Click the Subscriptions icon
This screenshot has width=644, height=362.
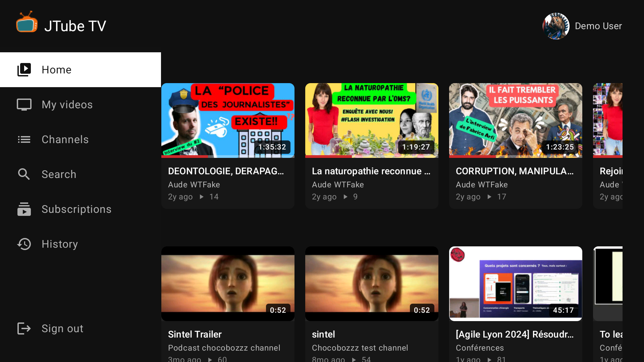tap(24, 209)
